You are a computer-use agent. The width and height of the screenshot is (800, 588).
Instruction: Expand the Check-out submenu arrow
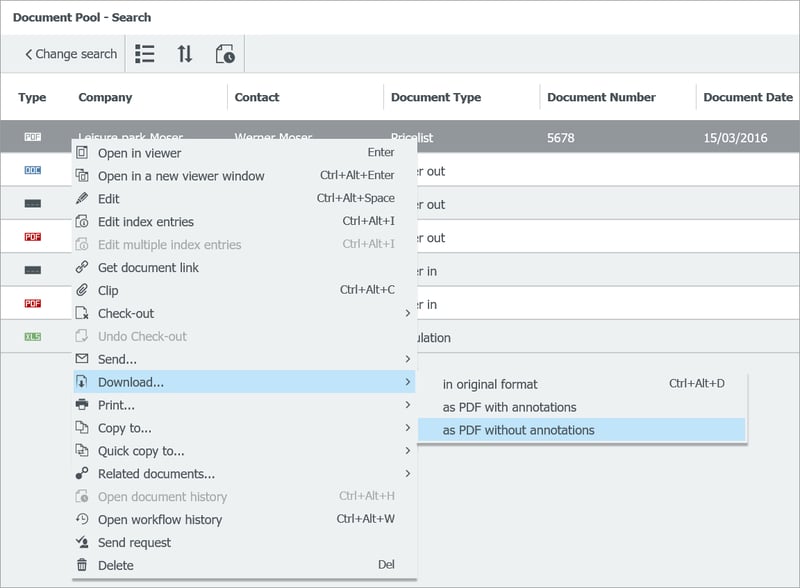[407, 313]
